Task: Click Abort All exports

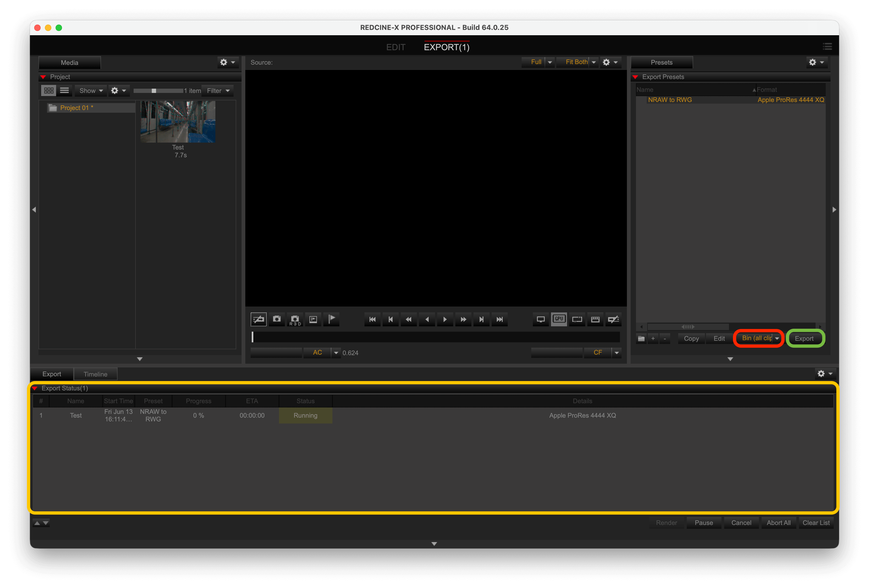Action: (x=778, y=523)
